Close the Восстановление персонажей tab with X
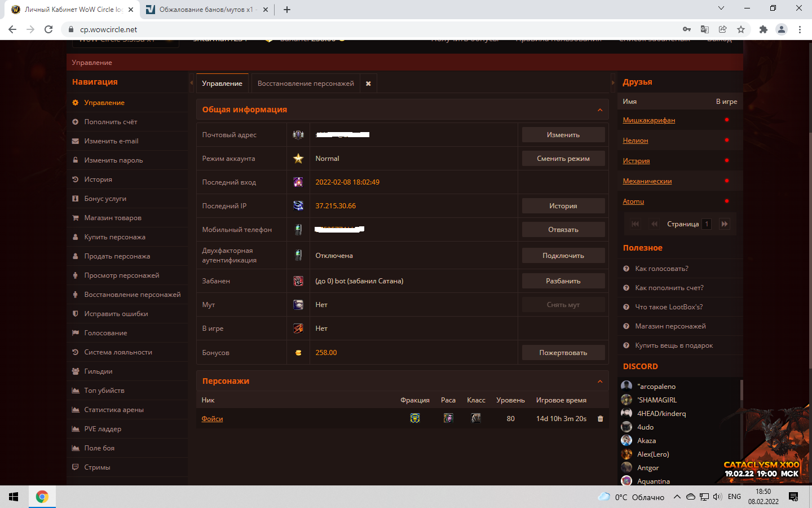Viewport: 812px width, 508px height. coord(368,84)
